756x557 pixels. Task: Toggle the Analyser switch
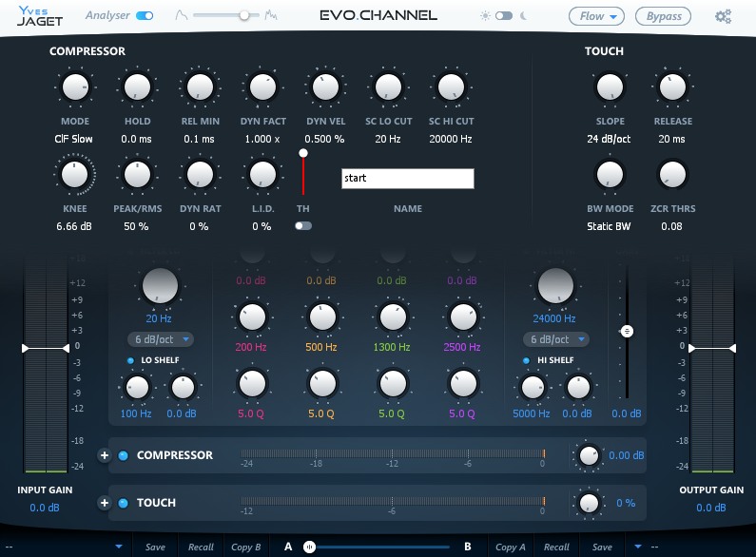[x=145, y=16]
